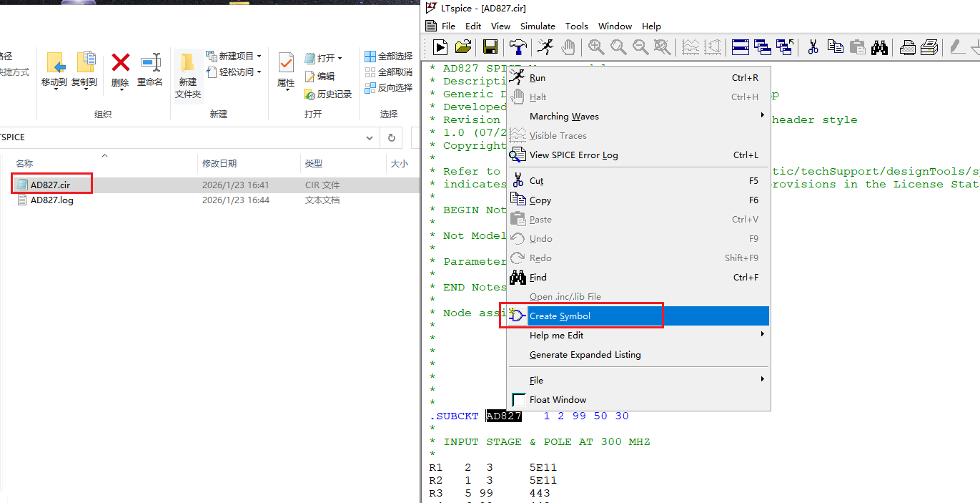The image size is (980, 503).
Task: Choose Run in the context menu
Action: click(x=638, y=77)
